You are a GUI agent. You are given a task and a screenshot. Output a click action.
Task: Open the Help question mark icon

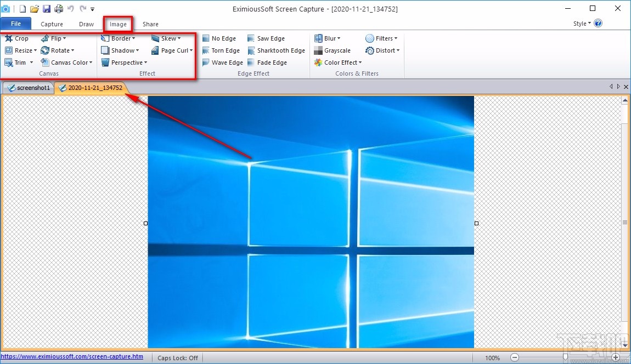coord(599,24)
